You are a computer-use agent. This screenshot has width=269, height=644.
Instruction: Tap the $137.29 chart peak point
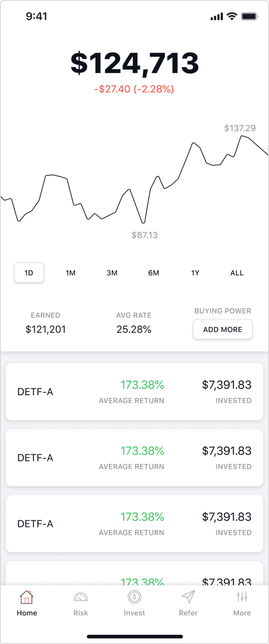[x=242, y=136]
